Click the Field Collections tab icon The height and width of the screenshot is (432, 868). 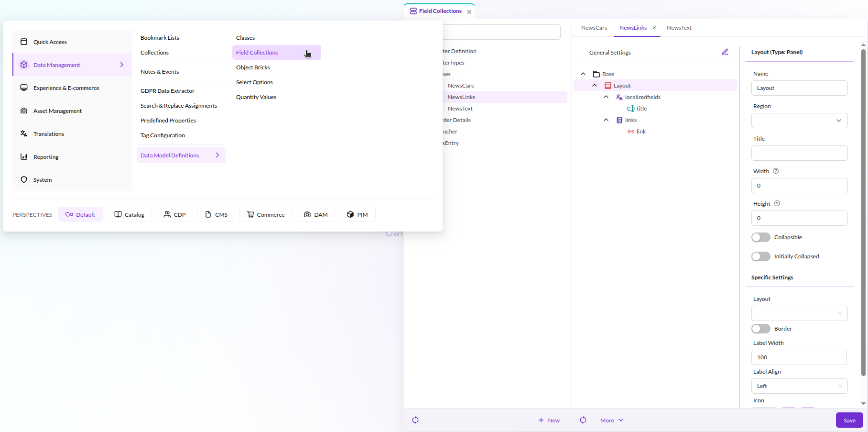[413, 11]
